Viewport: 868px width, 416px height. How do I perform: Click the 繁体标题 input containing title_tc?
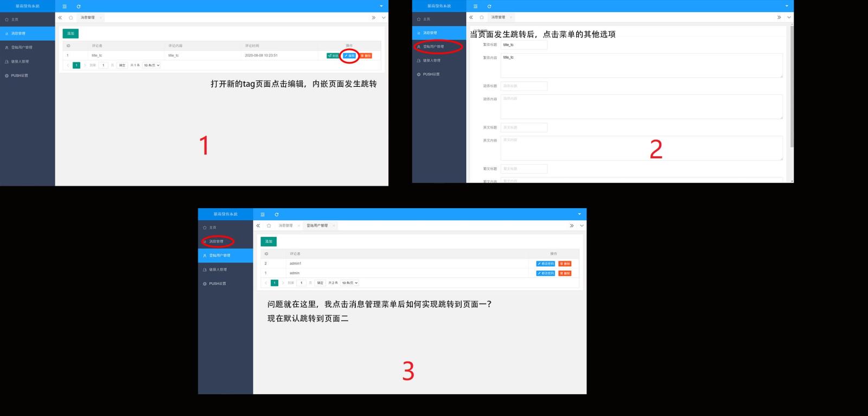[x=524, y=45]
